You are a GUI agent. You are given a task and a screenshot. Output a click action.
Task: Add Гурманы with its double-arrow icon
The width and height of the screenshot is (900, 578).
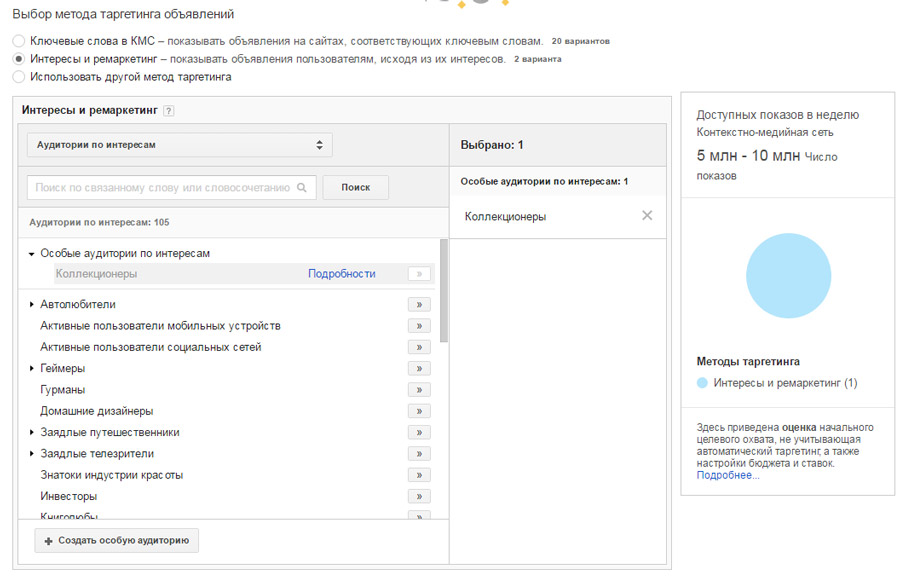(x=420, y=389)
